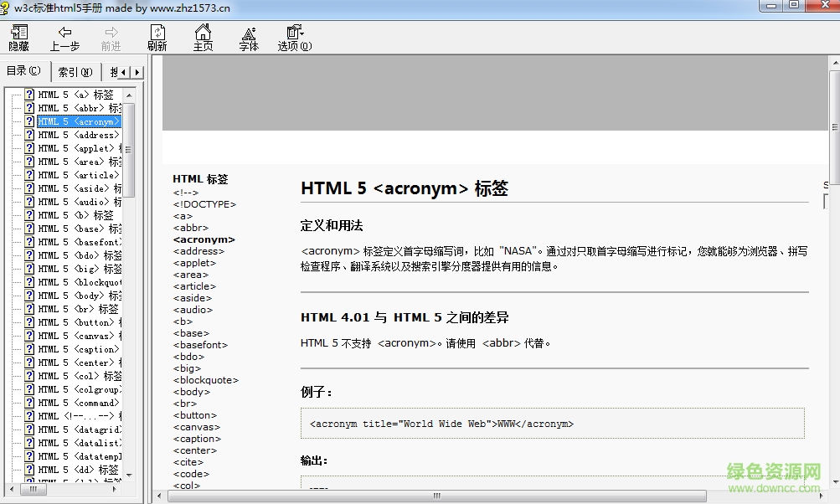
Task: Switch to the 索引(N) tab
Action: (x=75, y=71)
